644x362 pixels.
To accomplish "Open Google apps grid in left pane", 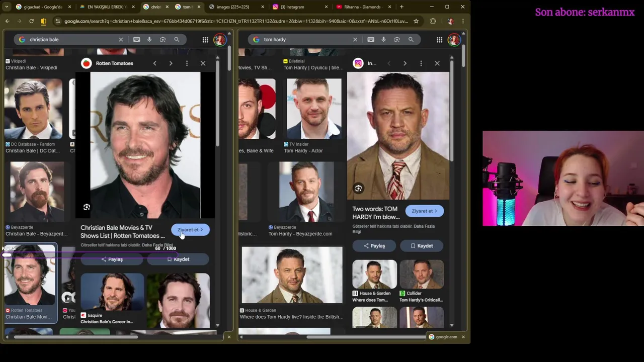I will (205, 39).
